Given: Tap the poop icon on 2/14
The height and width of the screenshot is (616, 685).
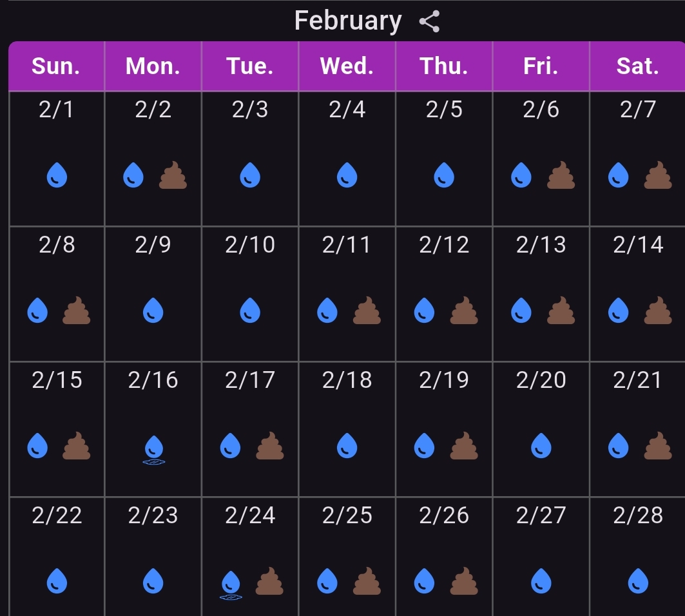Looking at the screenshot, I should [657, 311].
